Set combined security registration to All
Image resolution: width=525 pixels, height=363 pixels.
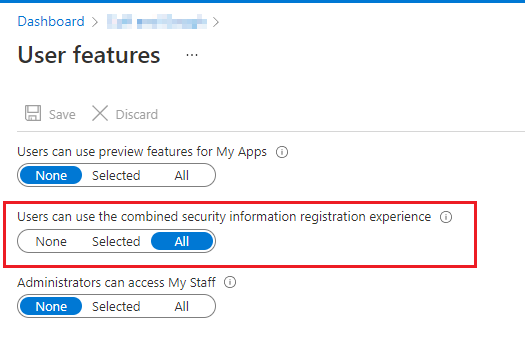click(182, 241)
